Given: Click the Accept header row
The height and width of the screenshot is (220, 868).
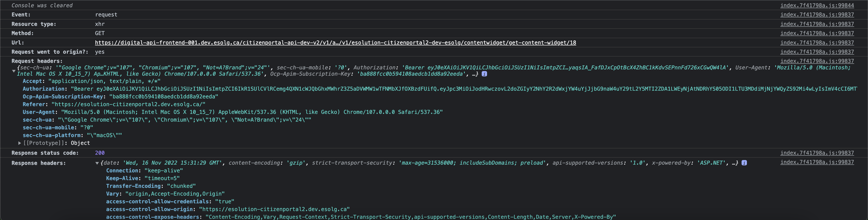Looking at the screenshot, I should click(92, 81).
